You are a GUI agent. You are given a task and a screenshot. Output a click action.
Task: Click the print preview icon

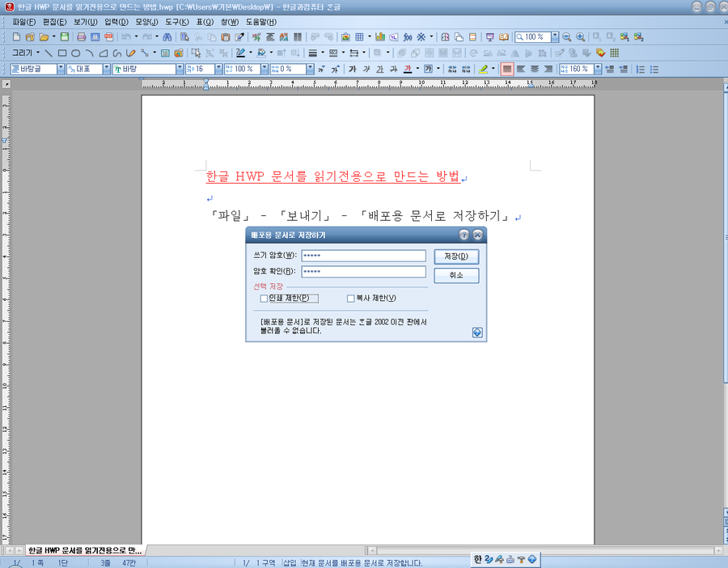click(x=95, y=37)
